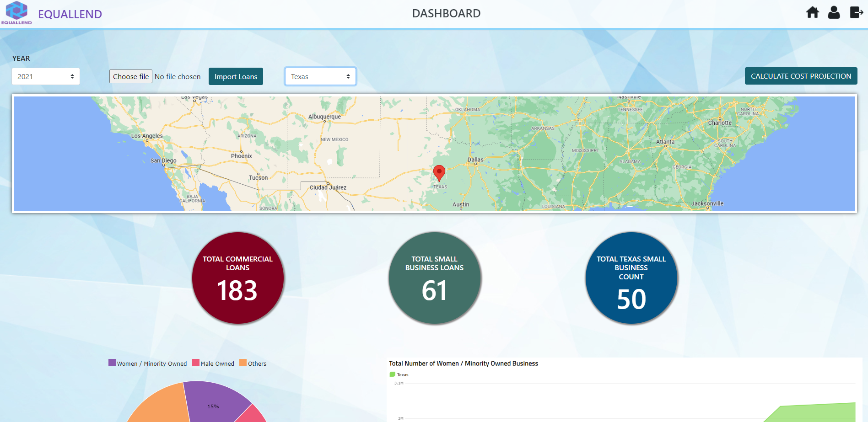This screenshot has height=422, width=868.
Task: Open the Texas state dropdown
Action: 320,76
